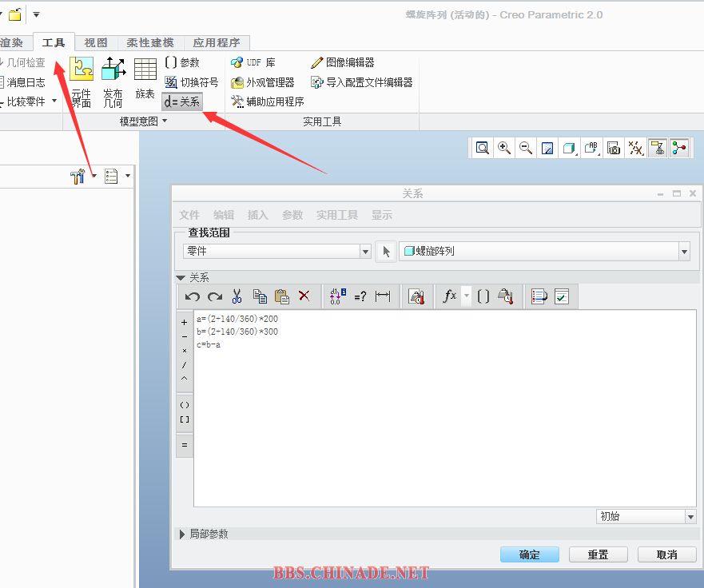
Task: Toggle datum display filters icon
Action: pyautogui.click(x=635, y=148)
